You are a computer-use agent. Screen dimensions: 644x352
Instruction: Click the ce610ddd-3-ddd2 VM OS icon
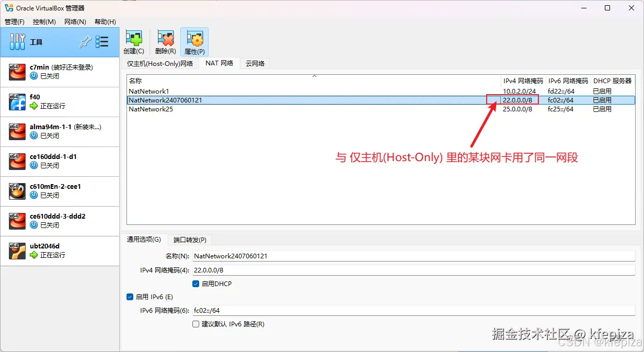click(x=17, y=221)
